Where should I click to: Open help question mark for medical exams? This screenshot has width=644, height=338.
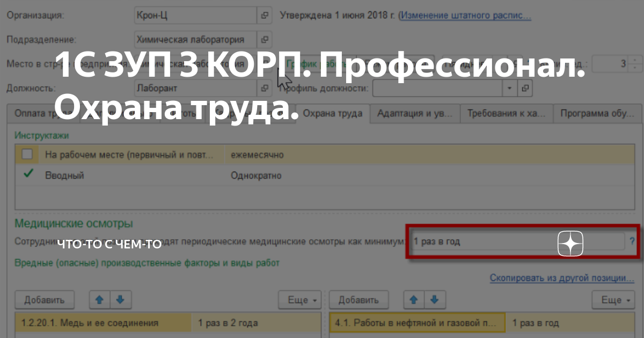point(632,241)
